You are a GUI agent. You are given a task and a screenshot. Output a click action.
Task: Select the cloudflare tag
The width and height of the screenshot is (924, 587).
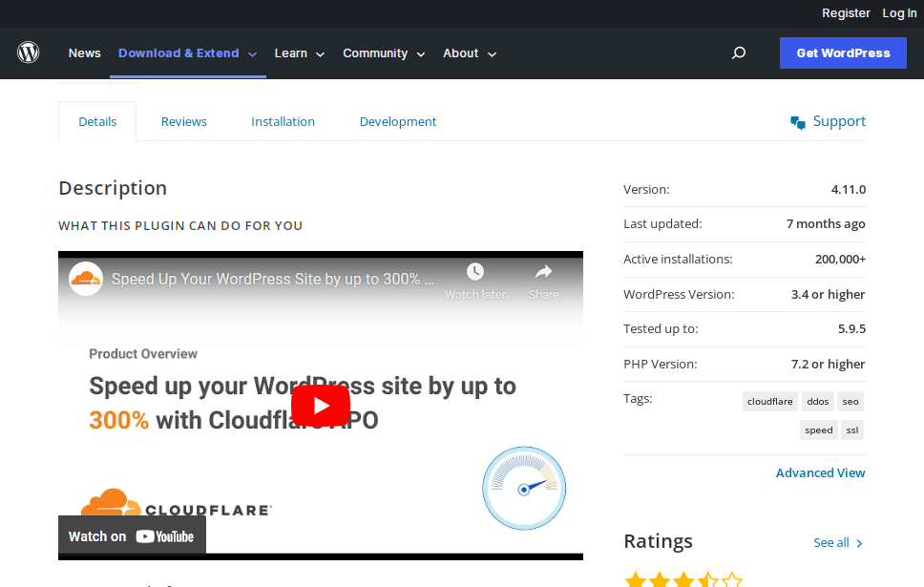coord(769,401)
